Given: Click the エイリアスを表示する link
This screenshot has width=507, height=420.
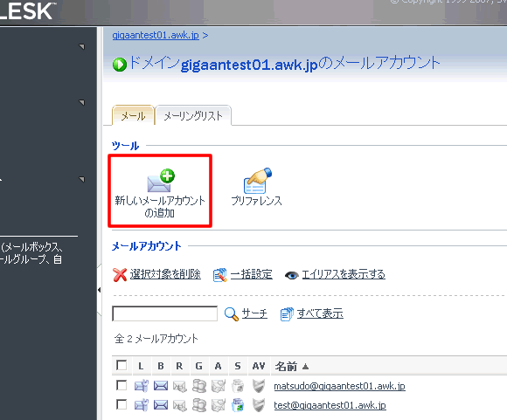Looking at the screenshot, I should 344,274.
